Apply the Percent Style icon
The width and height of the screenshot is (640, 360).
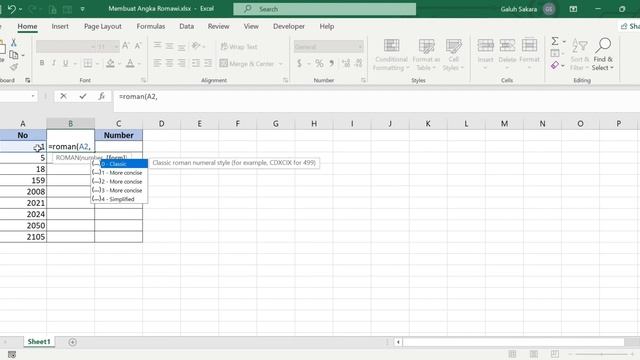[319, 63]
